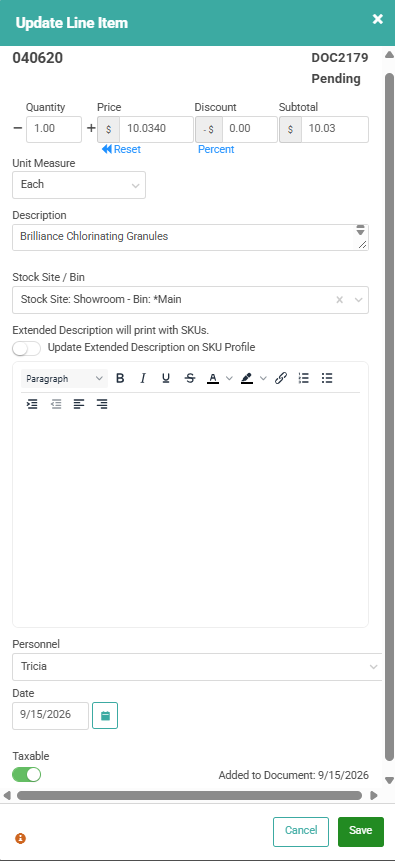Image resolution: width=395 pixels, height=861 pixels.
Task: Align text left in the editor
Action: point(79,404)
